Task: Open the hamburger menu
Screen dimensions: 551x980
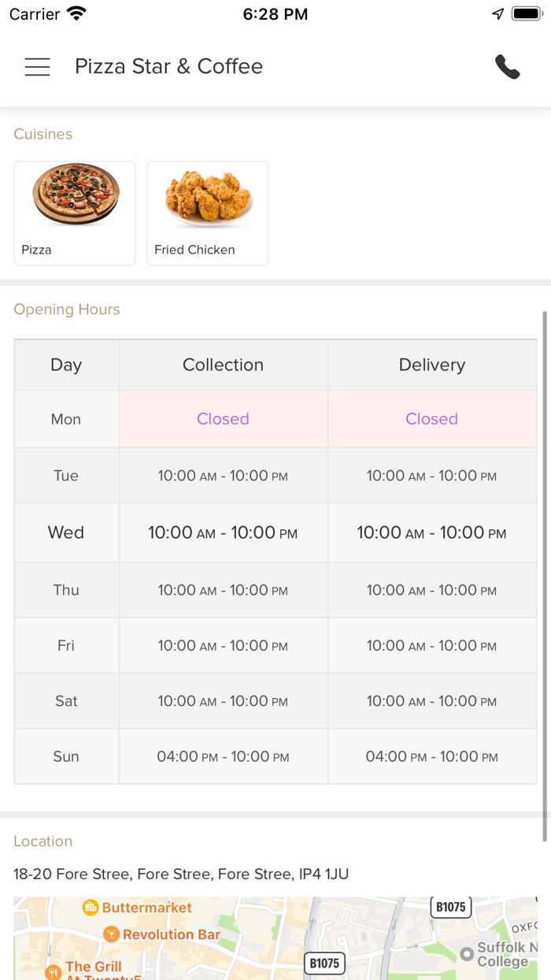Action: click(37, 67)
